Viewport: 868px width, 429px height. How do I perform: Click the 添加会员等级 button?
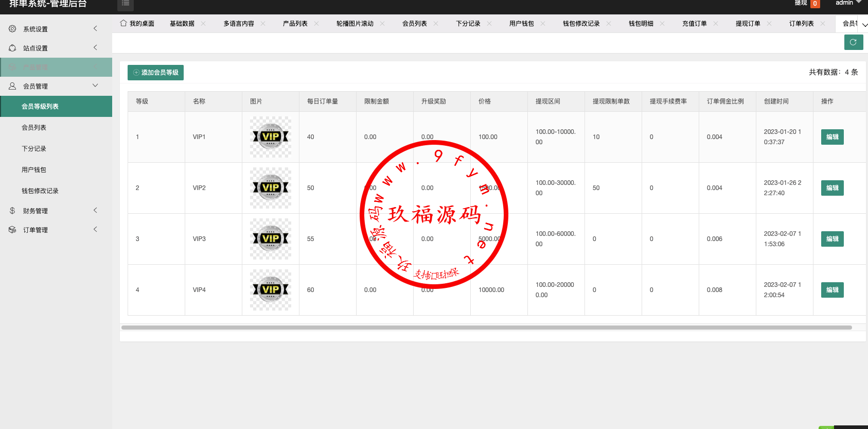[x=155, y=73]
